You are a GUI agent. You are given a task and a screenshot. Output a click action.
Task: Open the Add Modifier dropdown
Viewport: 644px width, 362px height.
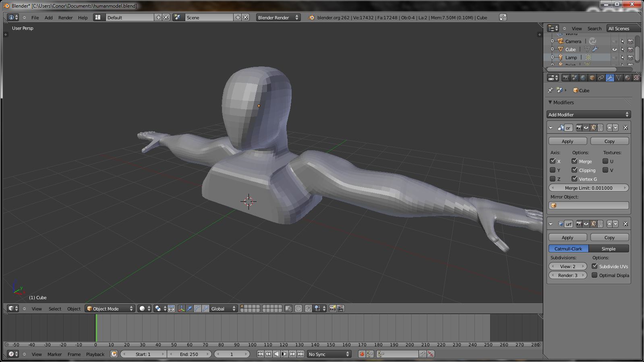pyautogui.click(x=588, y=115)
